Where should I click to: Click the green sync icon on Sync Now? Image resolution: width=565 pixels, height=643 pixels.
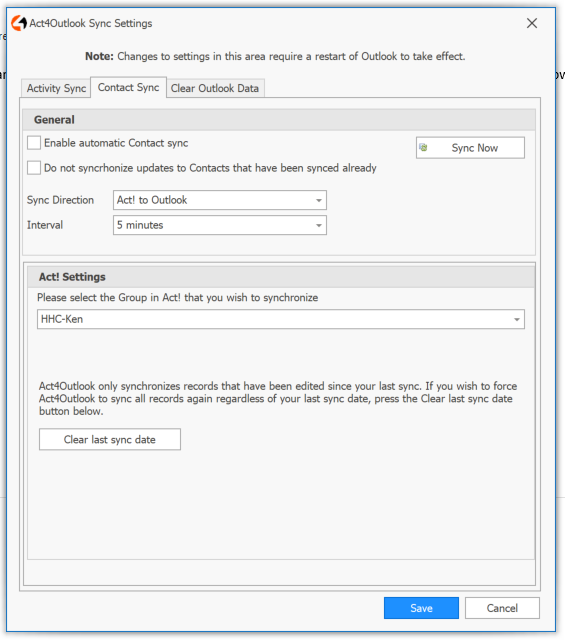point(424,147)
